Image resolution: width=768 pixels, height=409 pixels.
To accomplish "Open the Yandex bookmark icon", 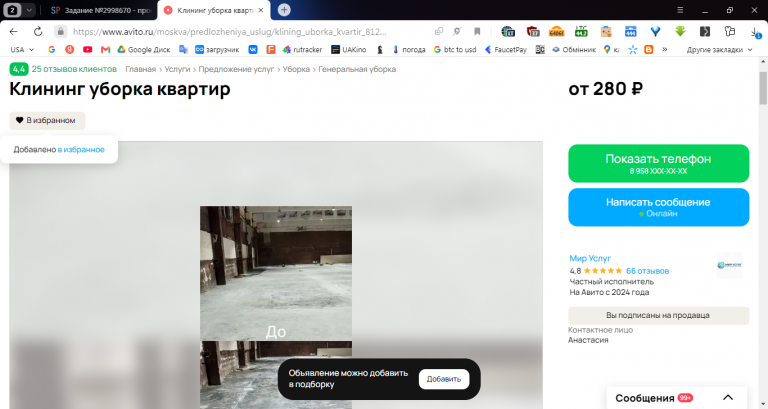I will [x=70, y=49].
